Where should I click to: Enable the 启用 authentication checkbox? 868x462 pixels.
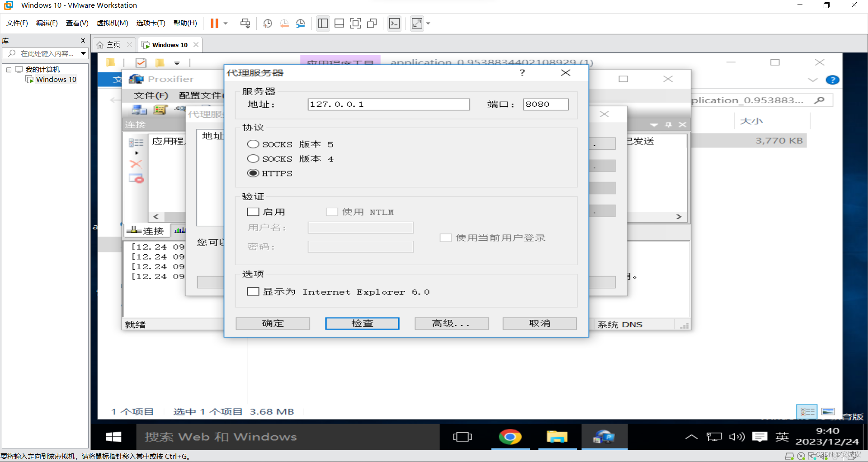pyautogui.click(x=253, y=212)
